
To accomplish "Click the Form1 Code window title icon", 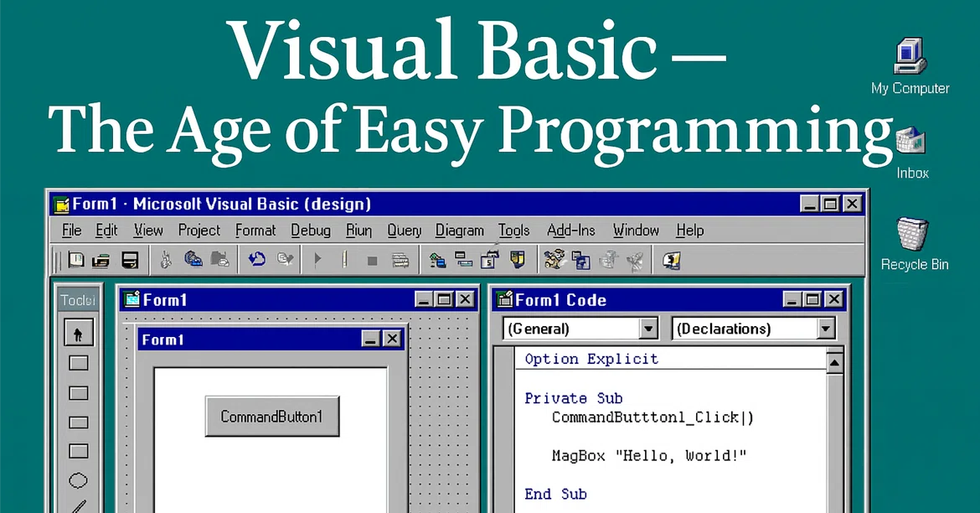I will (504, 299).
